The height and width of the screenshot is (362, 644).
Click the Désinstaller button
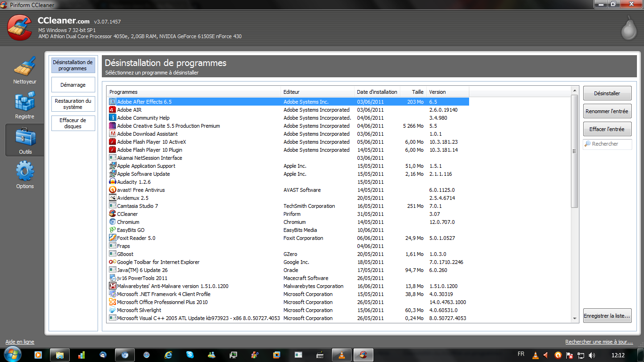click(x=607, y=93)
